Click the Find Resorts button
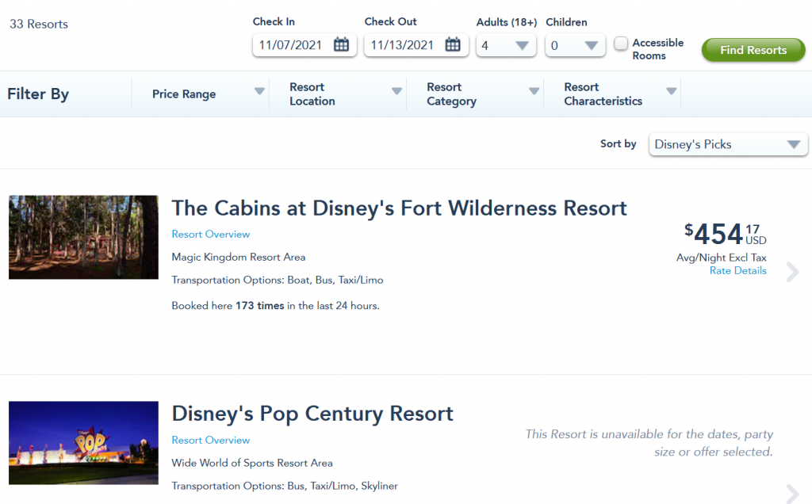Image resolution: width=812 pixels, height=504 pixels. pos(753,50)
